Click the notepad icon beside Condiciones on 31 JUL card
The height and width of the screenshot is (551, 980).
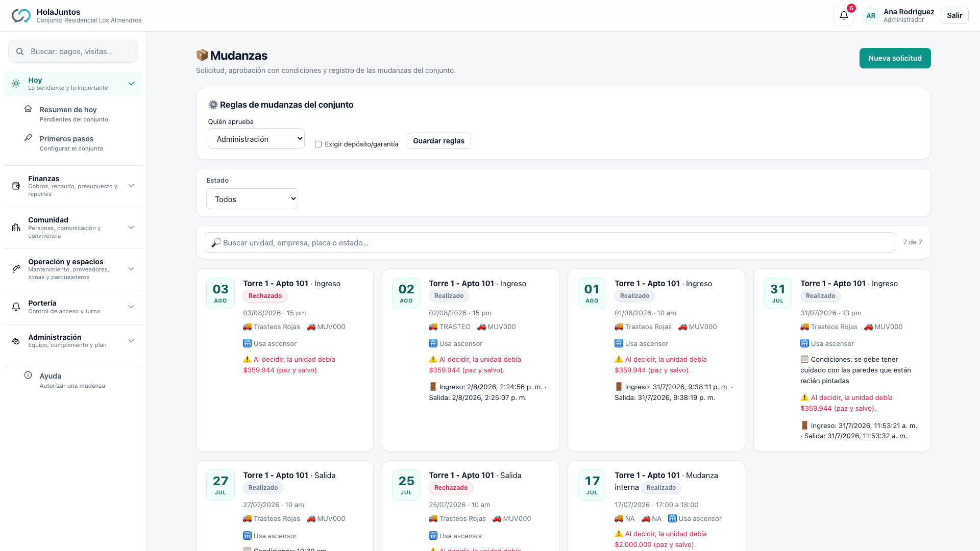click(804, 359)
